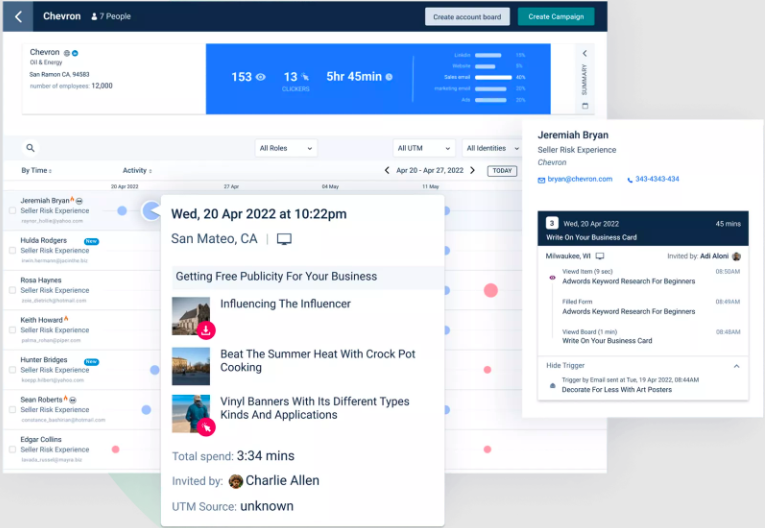765x528 pixels.
Task: Click the flame icon next to Keith Howard
Action: point(66,319)
